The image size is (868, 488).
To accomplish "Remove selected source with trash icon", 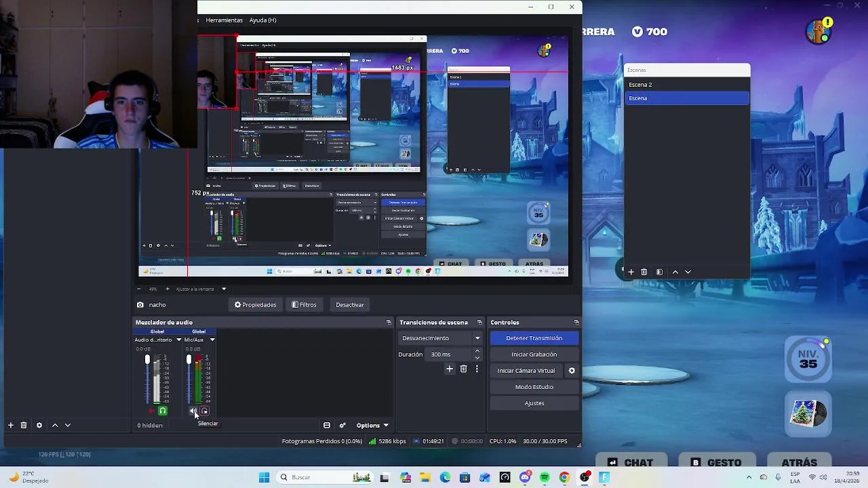I will coord(24,425).
